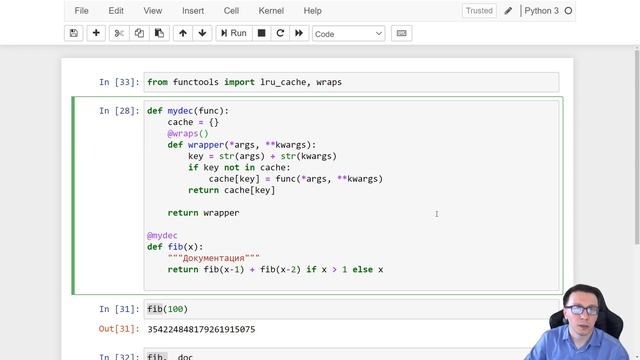Click the notebook vertical scrollbar
The width and height of the screenshot is (640, 360).
[x=637, y=147]
